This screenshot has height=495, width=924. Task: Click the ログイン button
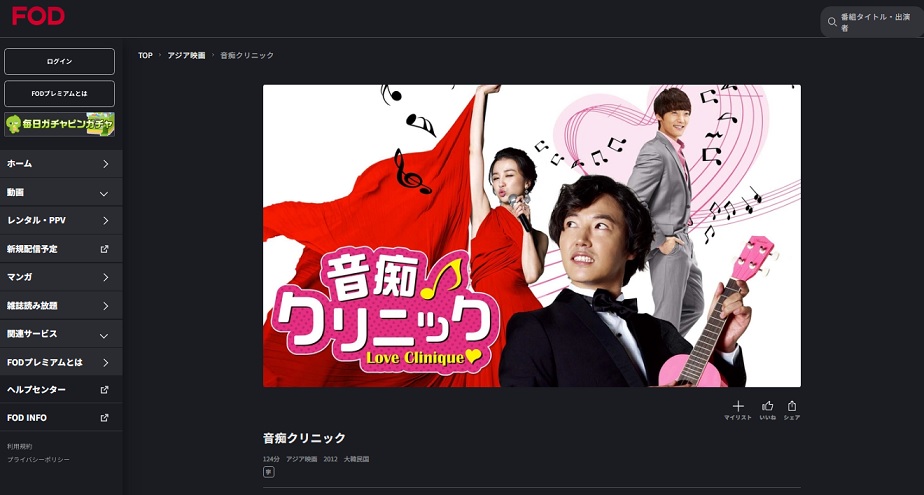pyautogui.click(x=60, y=61)
